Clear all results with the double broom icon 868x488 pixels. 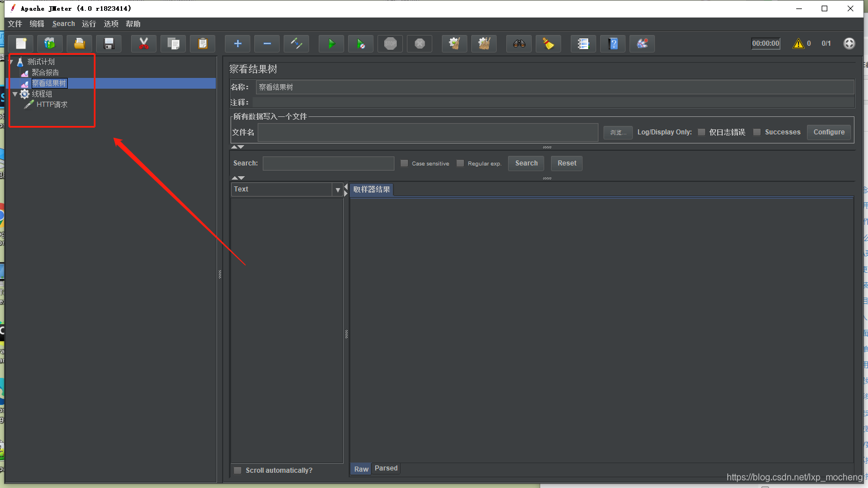pyautogui.click(x=484, y=43)
